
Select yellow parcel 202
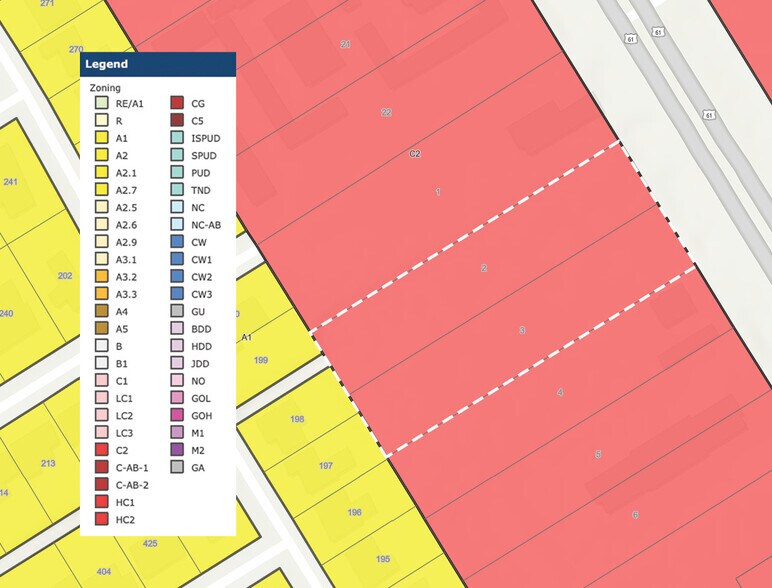(x=65, y=276)
